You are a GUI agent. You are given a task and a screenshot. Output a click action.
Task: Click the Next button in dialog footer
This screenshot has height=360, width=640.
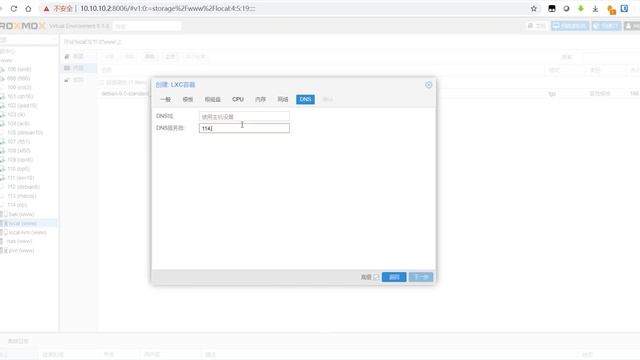tap(421, 277)
